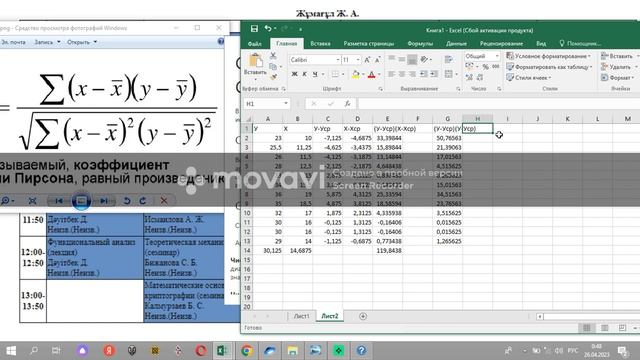The height and width of the screenshot is (360, 640).
Task: Toggle merge and center cells
Action: (450, 74)
